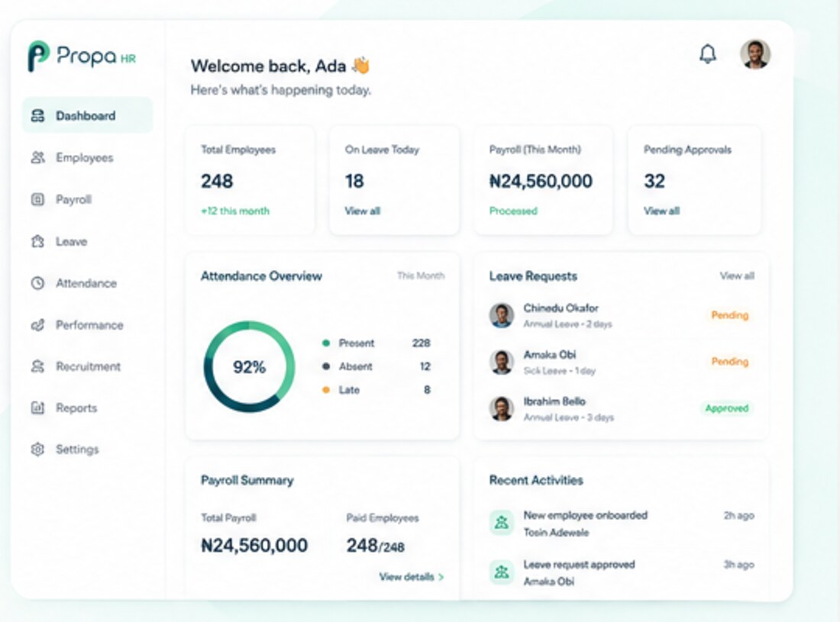Click the 2h ago timestamp
The height and width of the screenshot is (622, 840).
tap(738, 515)
